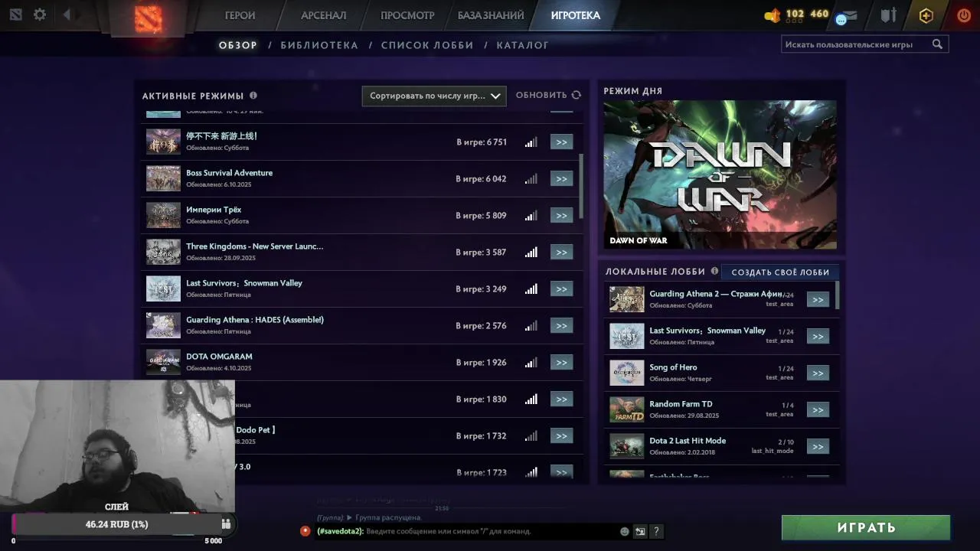The width and height of the screenshot is (980, 551).
Task: Open the Арсенал tab
Action: click(x=323, y=15)
